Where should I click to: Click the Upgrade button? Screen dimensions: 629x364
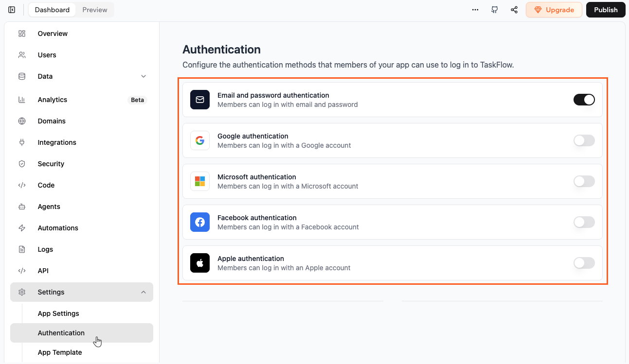554,10
